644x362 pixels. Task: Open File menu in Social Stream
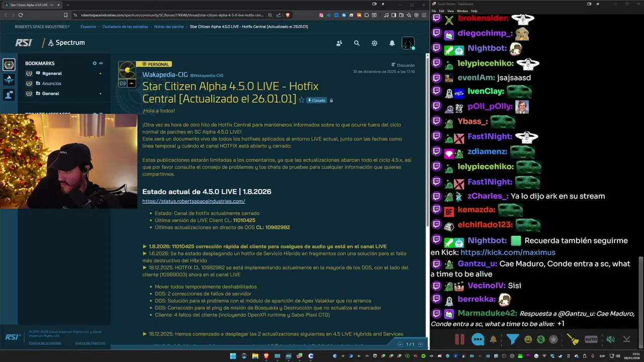pos(434,11)
